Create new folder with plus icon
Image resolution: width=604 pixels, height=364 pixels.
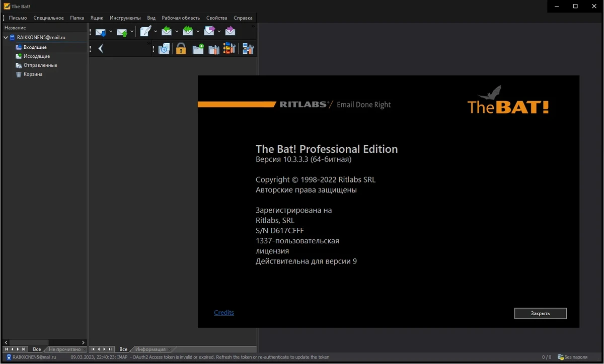tap(198, 49)
